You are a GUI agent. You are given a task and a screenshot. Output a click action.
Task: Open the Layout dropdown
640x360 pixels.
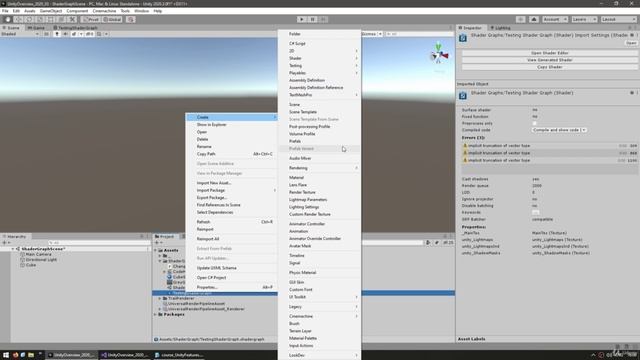[x=618, y=19]
